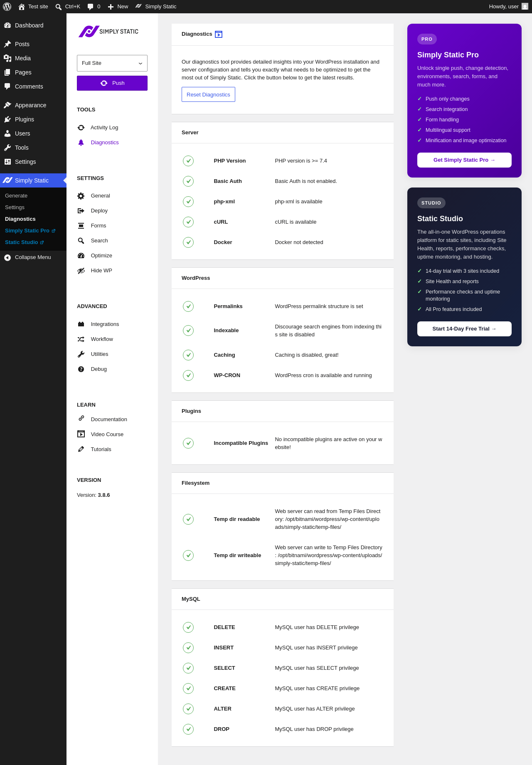Click the plus icon next to New
The height and width of the screenshot is (765, 532).
pos(111,7)
